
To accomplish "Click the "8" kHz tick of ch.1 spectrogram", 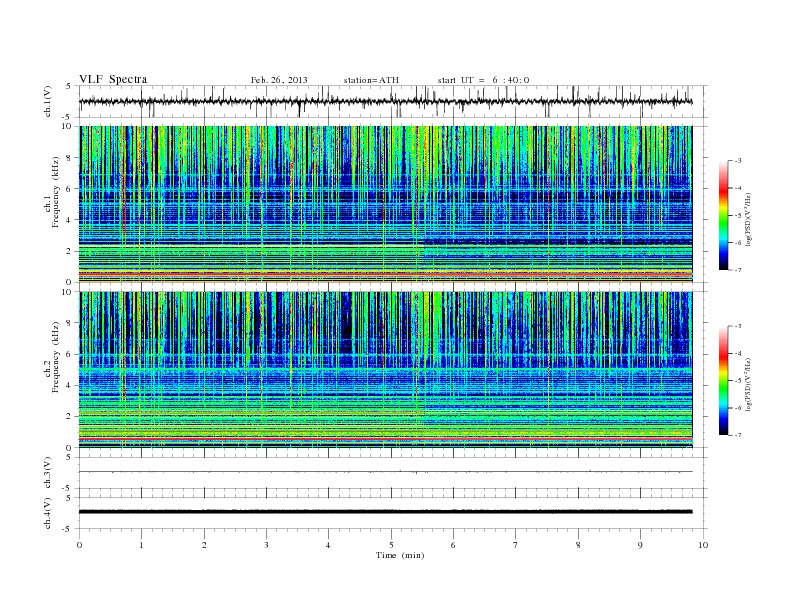I will (x=70, y=158).
